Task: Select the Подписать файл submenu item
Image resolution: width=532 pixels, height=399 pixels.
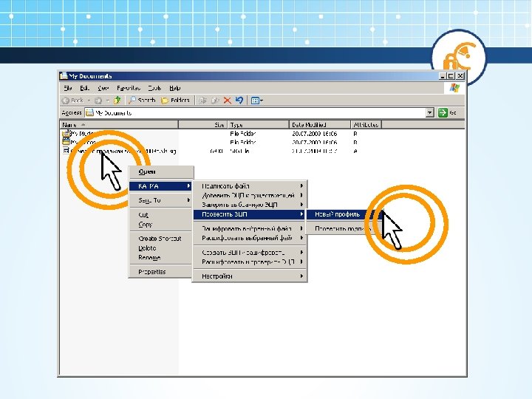Action: coord(250,186)
